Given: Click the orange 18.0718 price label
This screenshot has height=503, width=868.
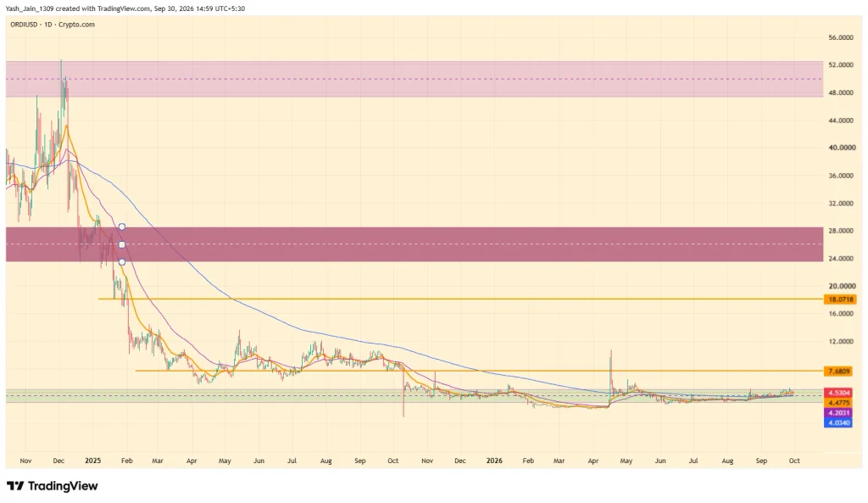Looking at the screenshot, I should [x=840, y=299].
